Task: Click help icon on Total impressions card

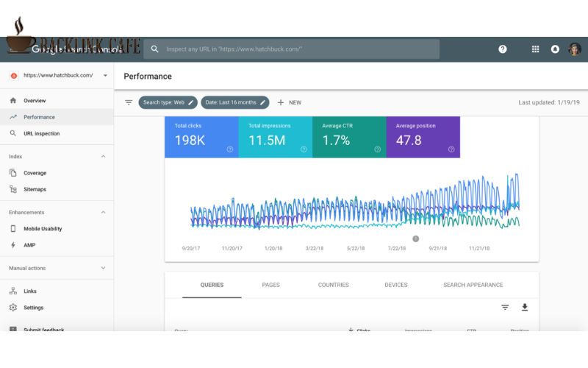Action: pos(304,149)
